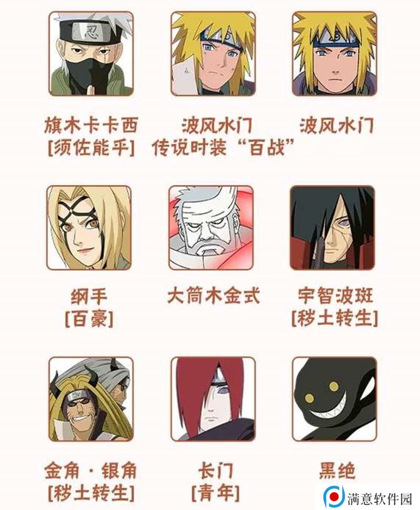Click the 纲手 name text

[89, 296]
